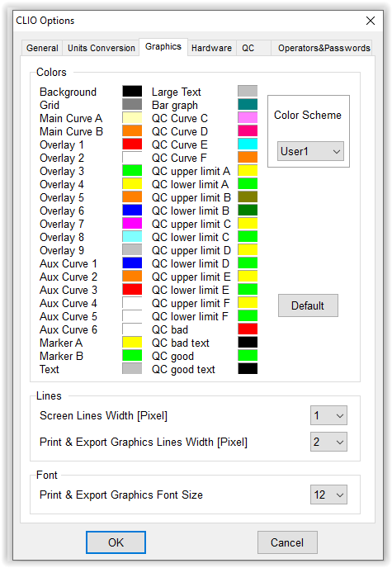Expand the Screen Lines Width dropdown
Viewport: 392px width, 568px height.
(328, 415)
